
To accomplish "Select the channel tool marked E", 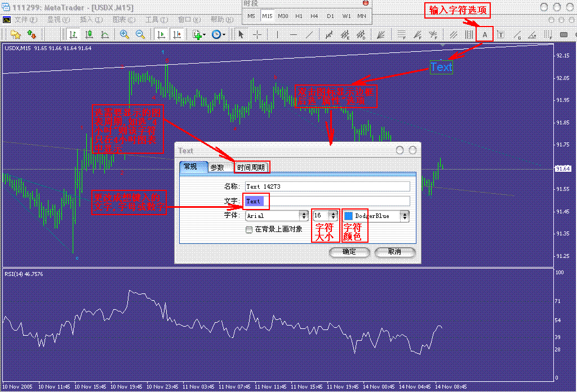I will pos(345,34).
